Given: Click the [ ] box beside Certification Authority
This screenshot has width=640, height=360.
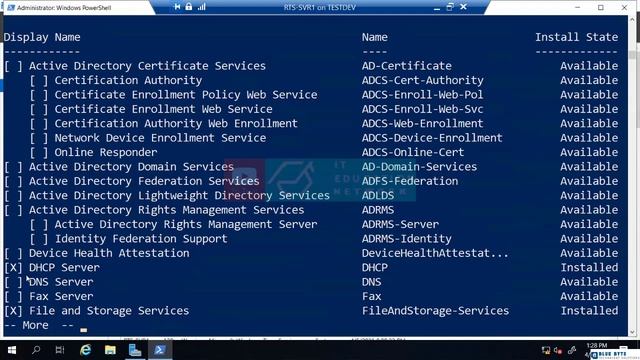Looking at the screenshot, I should [x=39, y=80].
